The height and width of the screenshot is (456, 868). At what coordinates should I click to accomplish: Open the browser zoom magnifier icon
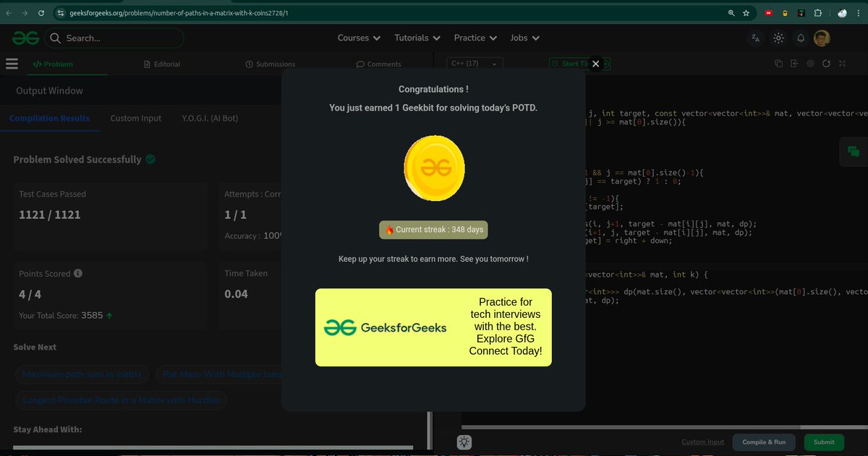pos(732,13)
